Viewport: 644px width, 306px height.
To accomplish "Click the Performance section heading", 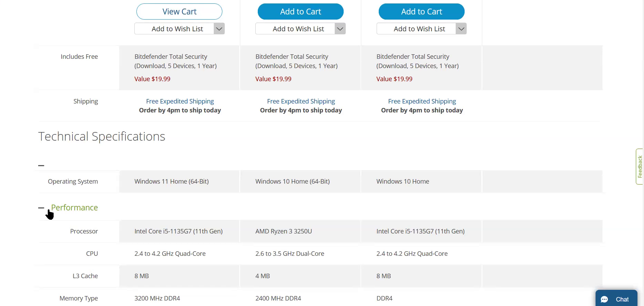I will pos(74,208).
